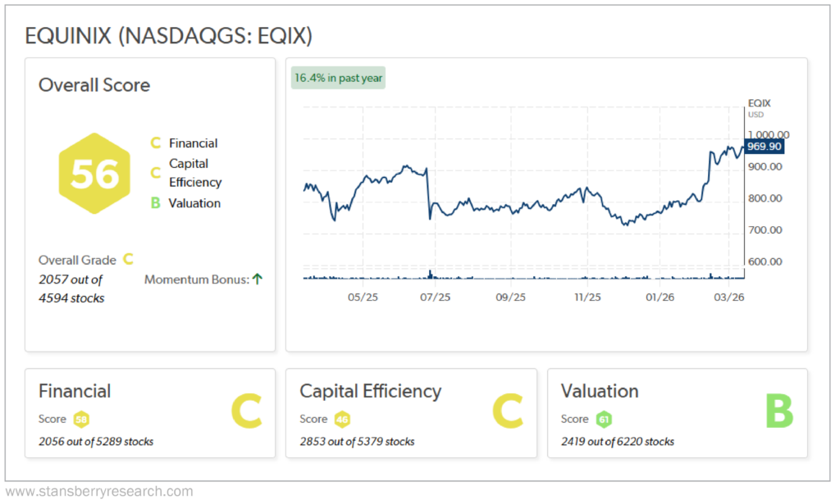Click the green Momentum Bonus up arrow
The height and width of the screenshot is (504, 840).
click(x=257, y=279)
